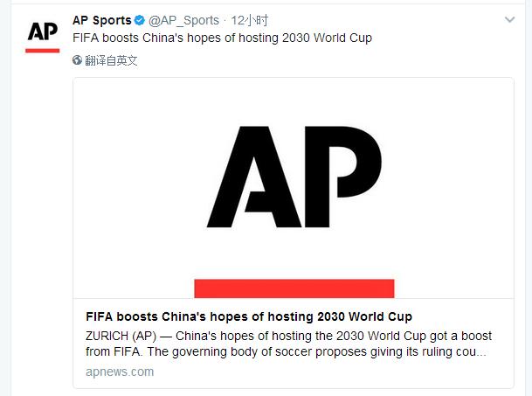Click the red bar under the large logo
Image resolution: width=532 pixels, height=396 pixels.
pos(294,288)
